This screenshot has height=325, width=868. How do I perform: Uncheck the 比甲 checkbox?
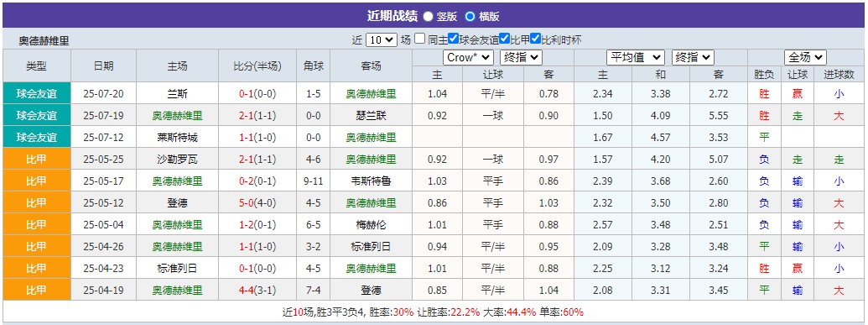(504, 39)
